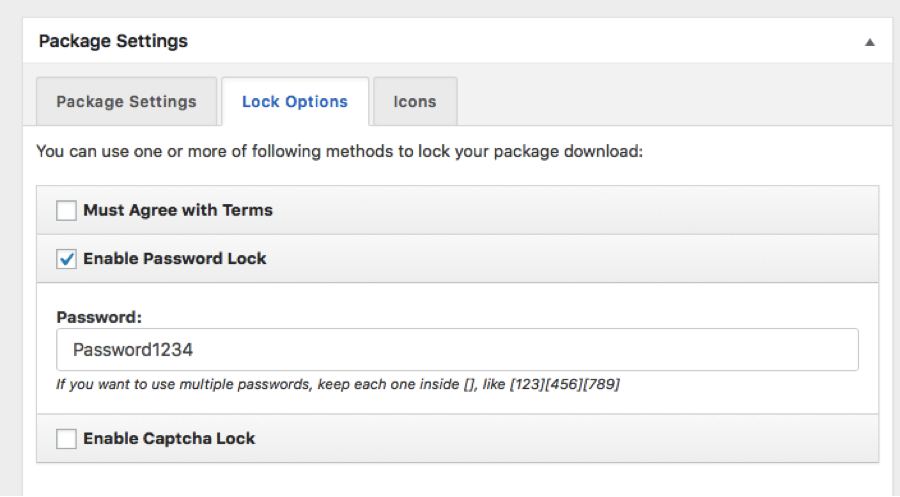This screenshot has width=900, height=497.
Task: Click the Password: field label
Action: pyautogui.click(x=99, y=317)
